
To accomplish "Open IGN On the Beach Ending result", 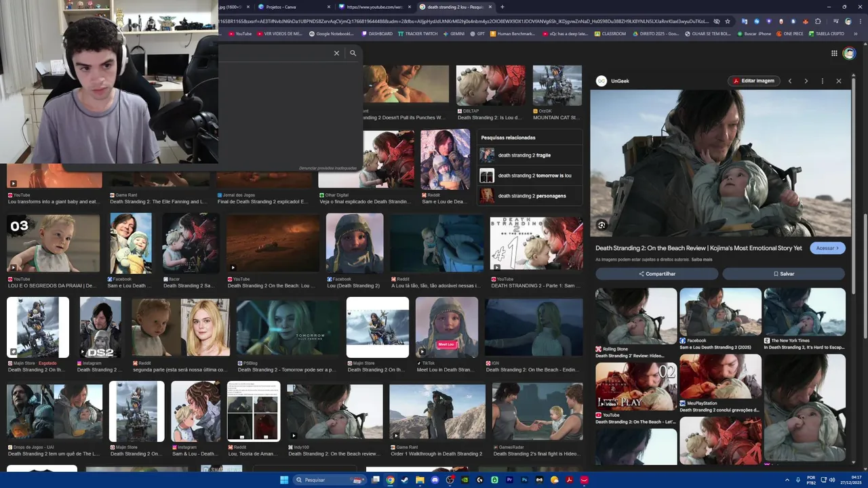I will 534,327.
